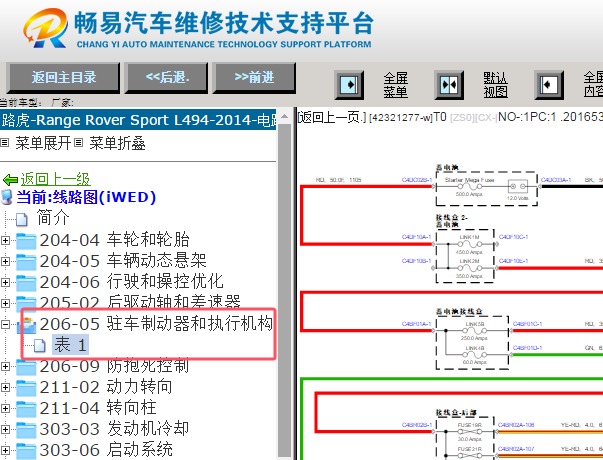Image resolution: width=603 pixels, height=460 pixels.
Task: Click the LINK5R fuse symbol
Action: pos(474,331)
